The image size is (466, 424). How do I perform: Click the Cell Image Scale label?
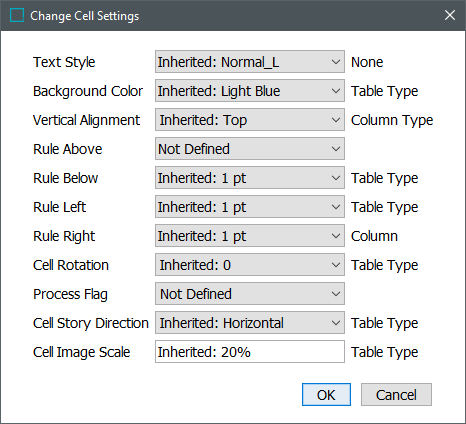81,352
